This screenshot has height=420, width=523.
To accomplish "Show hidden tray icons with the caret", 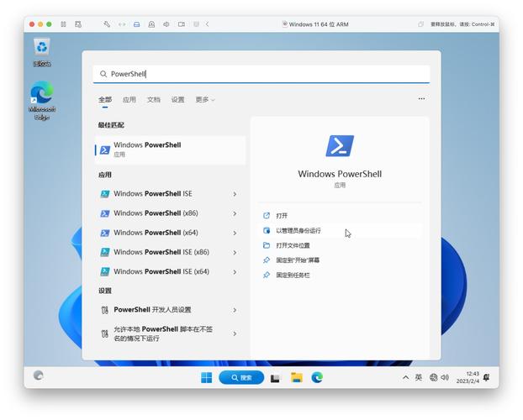I will pyautogui.click(x=405, y=378).
